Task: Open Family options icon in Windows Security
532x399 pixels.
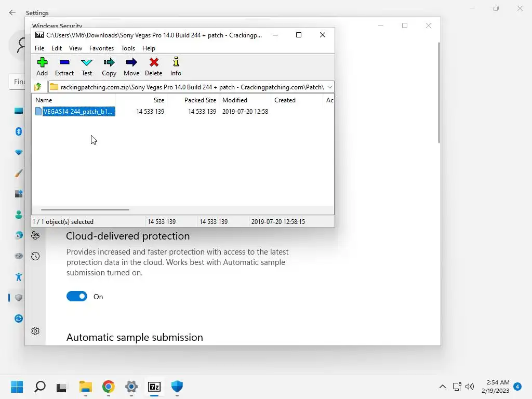Action: click(x=35, y=235)
